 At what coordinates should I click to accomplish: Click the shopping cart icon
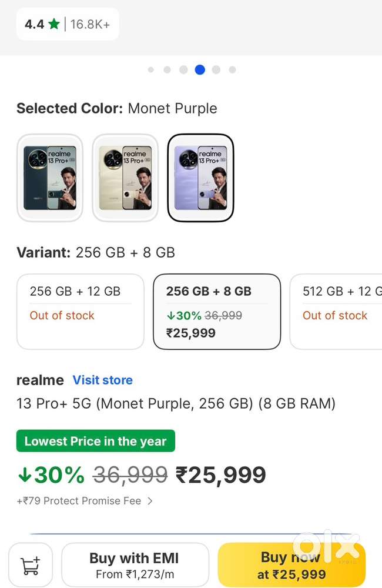[30, 564]
